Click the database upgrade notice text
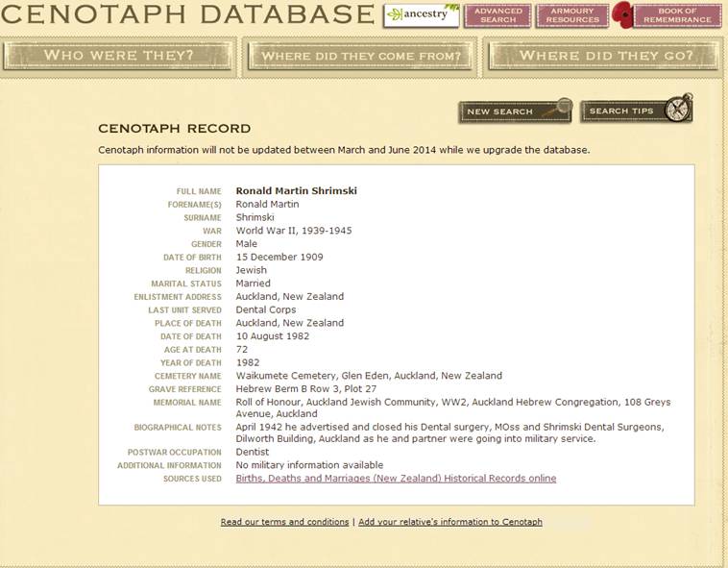 344,150
